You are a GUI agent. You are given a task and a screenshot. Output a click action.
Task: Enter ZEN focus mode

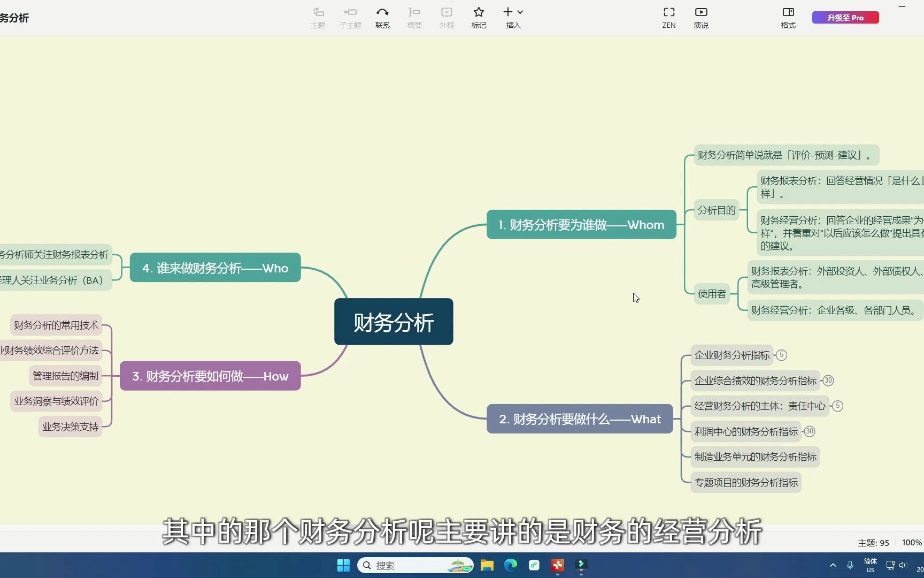(669, 17)
